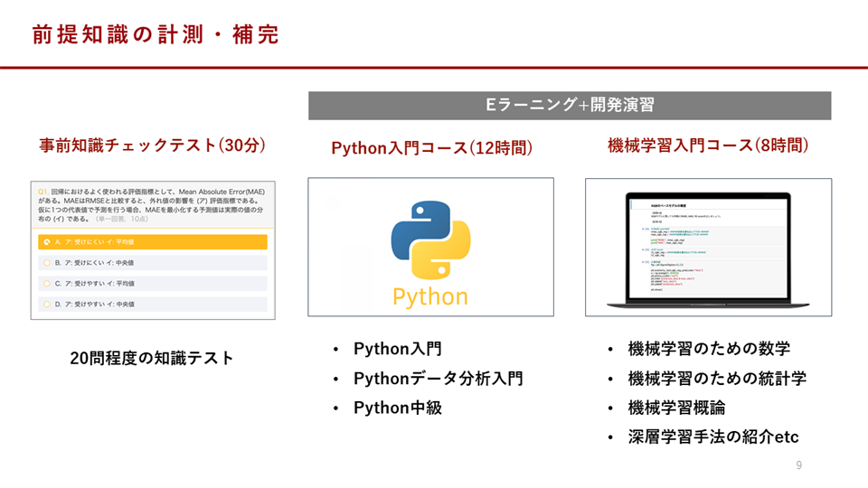Choose answer B: 受けにくい, 中央値

click(x=153, y=263)
